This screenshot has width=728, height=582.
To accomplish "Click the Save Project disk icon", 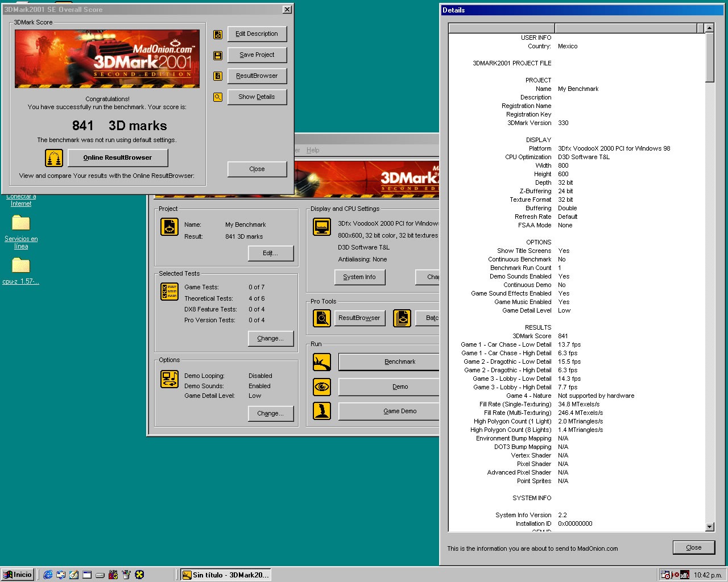I will point(218,55).
